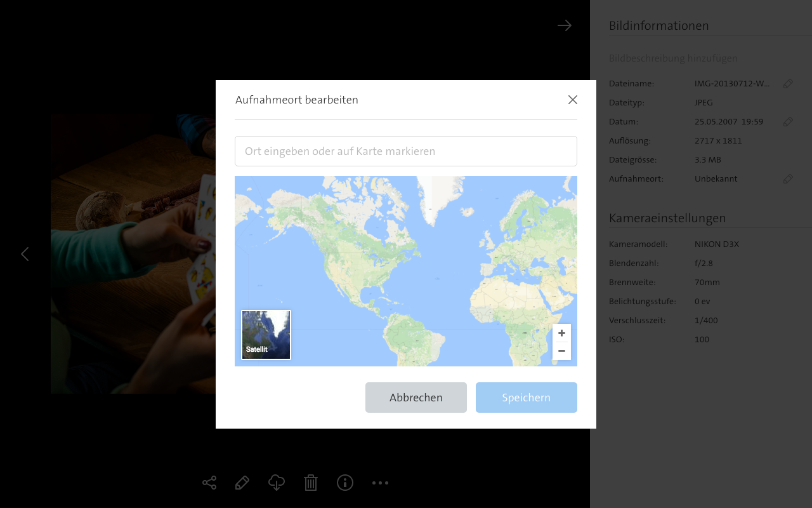This screenshot has width=812, height=508.
Task: Switch map to Satellit view
Action: tap(266, 335)
